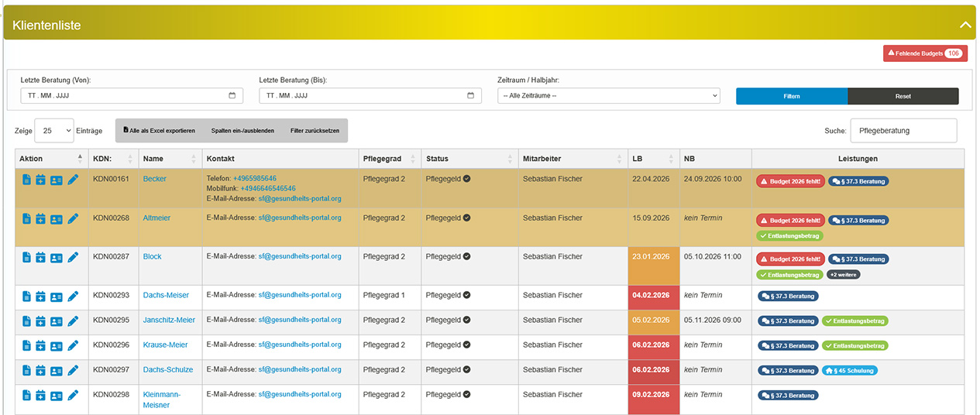
Task: Click § 45 Schulung badge for Dachs-Schulze
Action: coord(850,371)
